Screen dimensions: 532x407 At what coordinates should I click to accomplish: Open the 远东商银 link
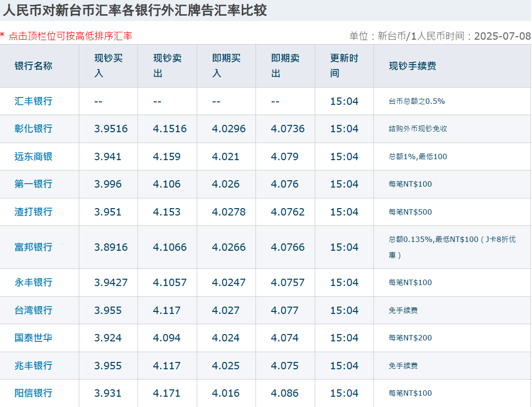coord(33,157)
